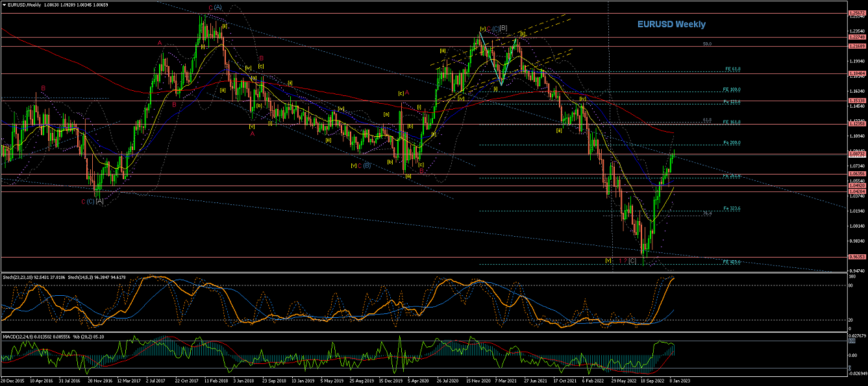This screenshot has height=386, width=868.
Task: Click the FE 100.0 Fibonacci expansion label
Action: coord(732,90)
